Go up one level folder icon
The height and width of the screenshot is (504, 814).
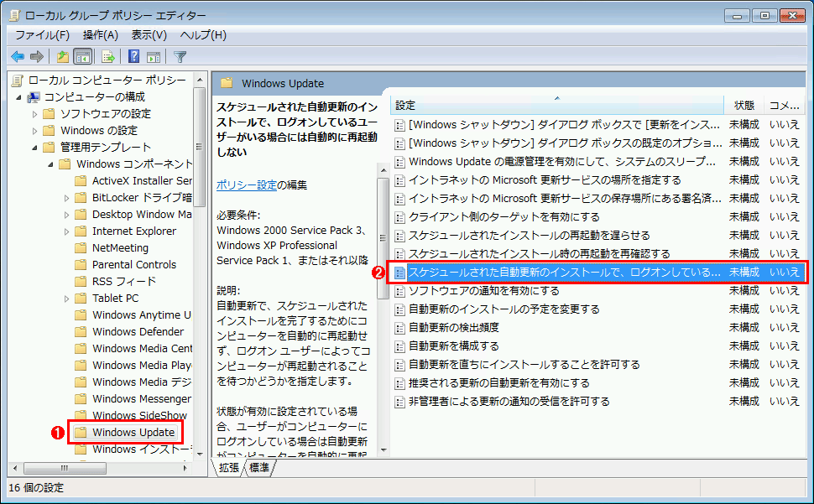tap(63, 56)
